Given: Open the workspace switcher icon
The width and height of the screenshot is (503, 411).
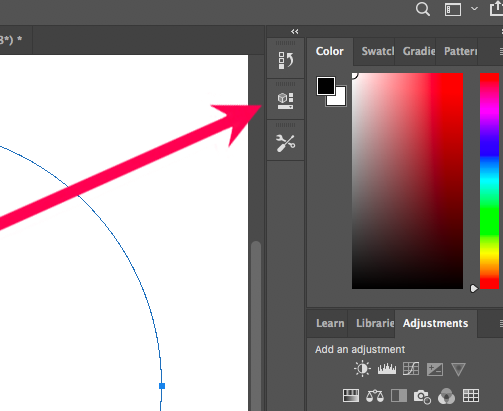Looking at the screenshot, I should 453,9.
